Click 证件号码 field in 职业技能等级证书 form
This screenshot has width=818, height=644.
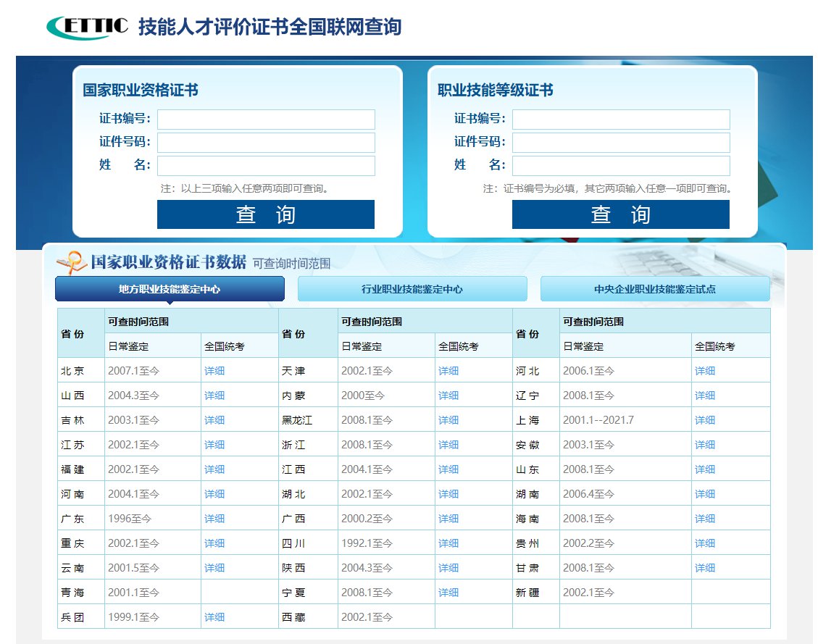click(621, 143)
